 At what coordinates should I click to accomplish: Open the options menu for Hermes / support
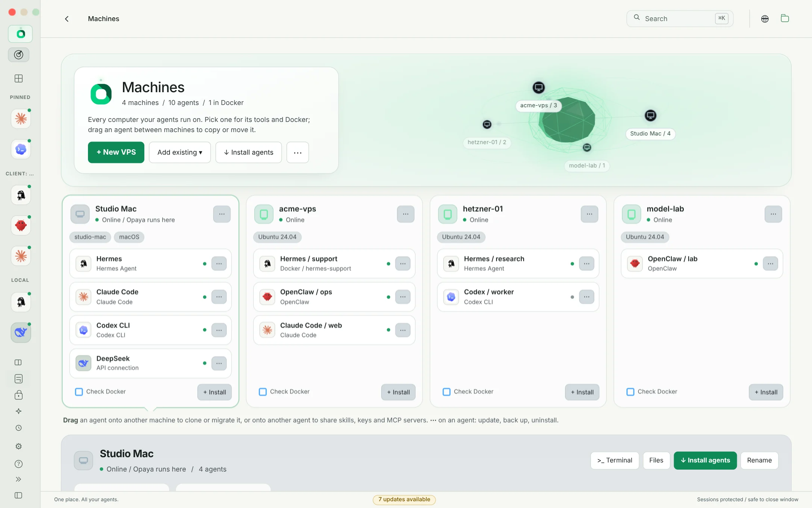403,264
